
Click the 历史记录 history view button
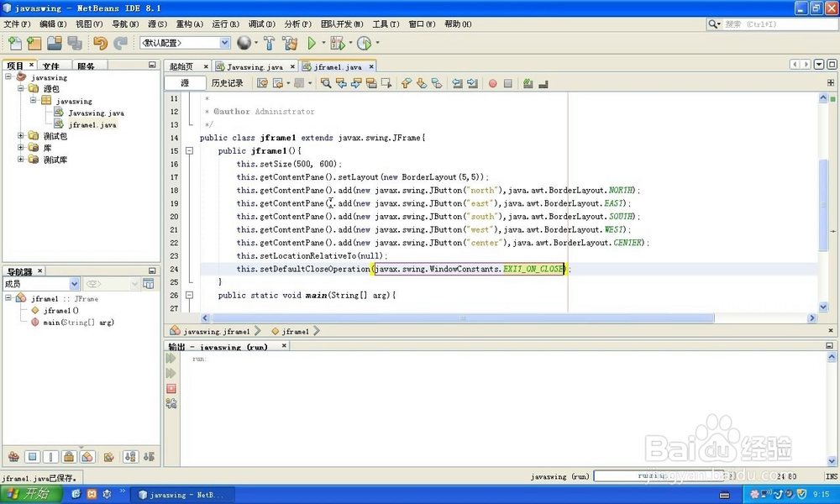[x=227, y=83]
